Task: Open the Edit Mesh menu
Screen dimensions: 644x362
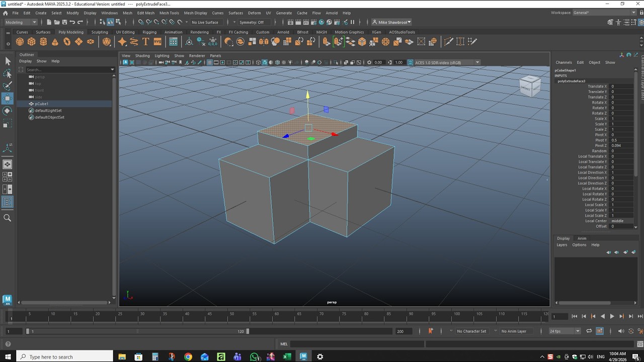Action: tap(146, 13)
